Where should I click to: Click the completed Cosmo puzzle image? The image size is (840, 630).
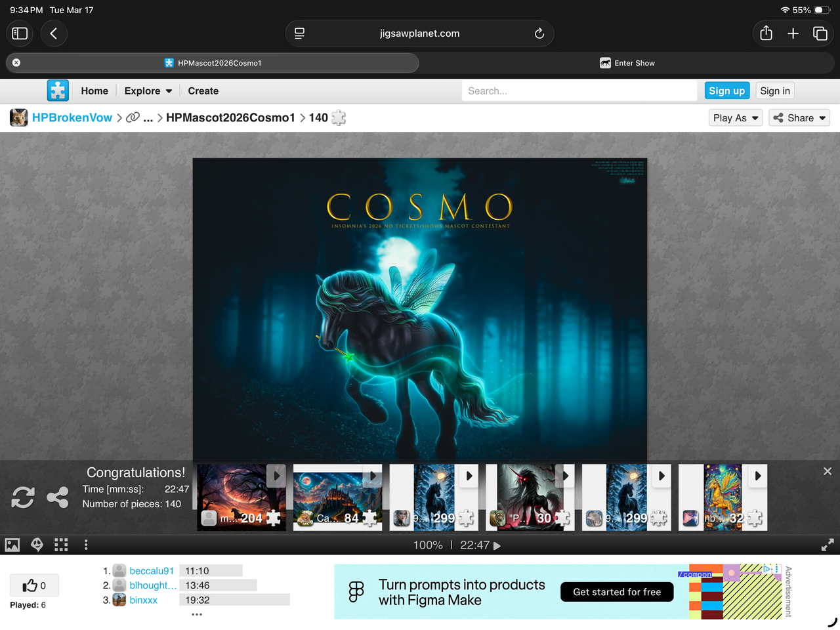[420, 309]
